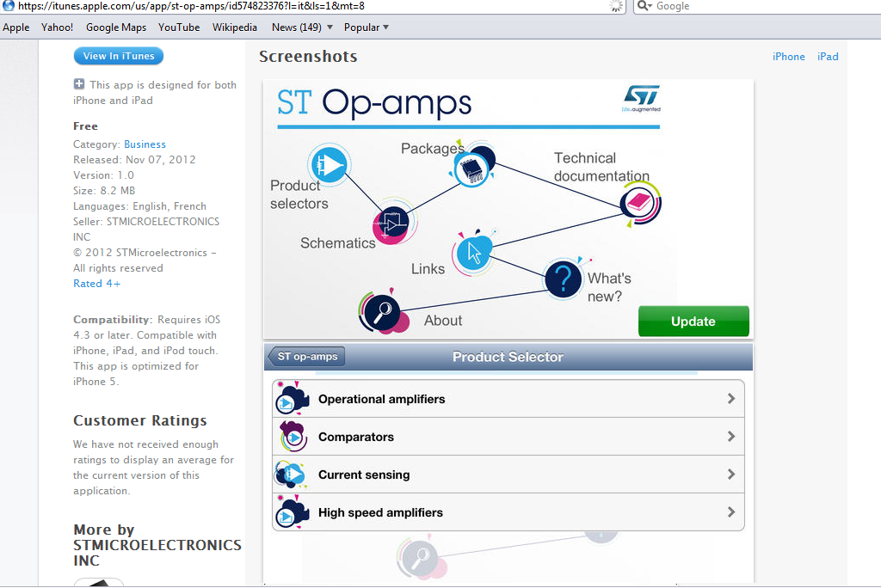Click the search magnifier in Google box
Viewport: 881px width, 588px height.
pyautogui.click(x=644, y=6)
